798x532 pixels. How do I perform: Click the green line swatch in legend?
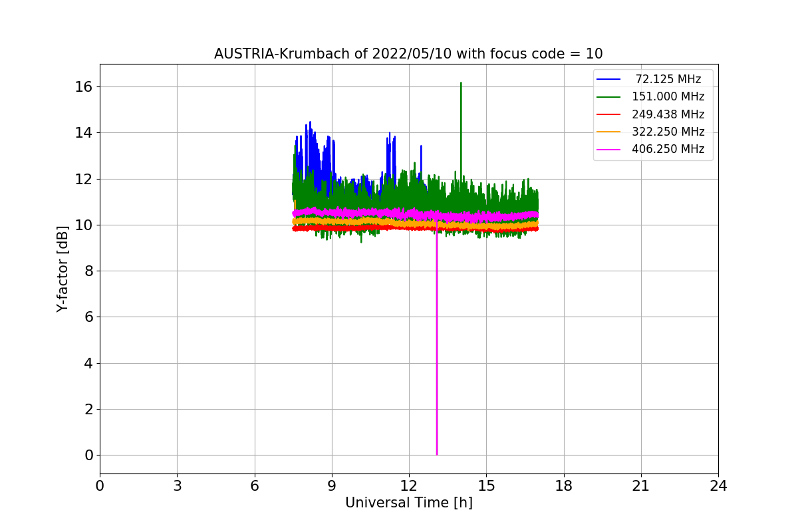coord(608,97)
